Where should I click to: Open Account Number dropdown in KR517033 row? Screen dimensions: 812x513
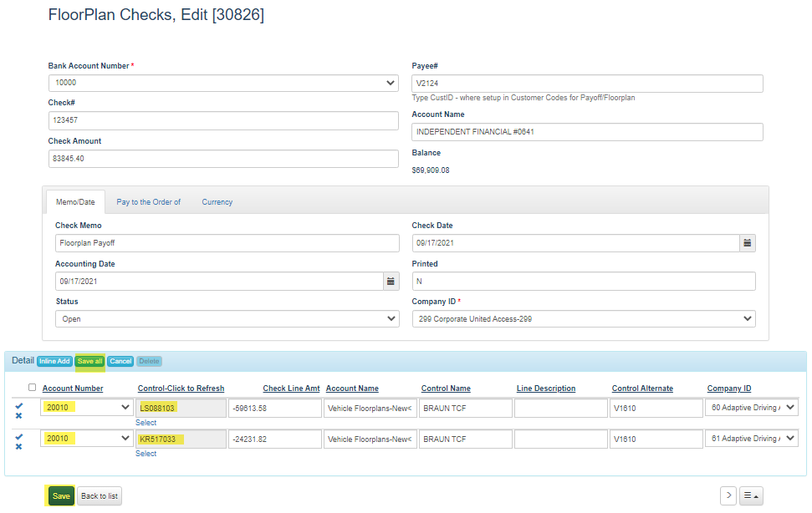click(86, 439)
